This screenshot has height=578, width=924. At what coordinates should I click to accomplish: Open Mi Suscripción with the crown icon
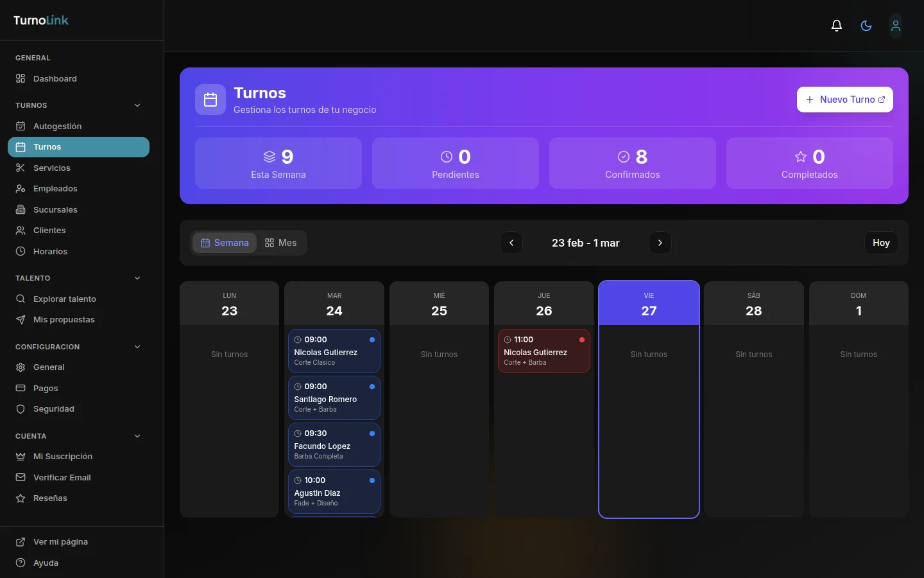coord(62,457)
